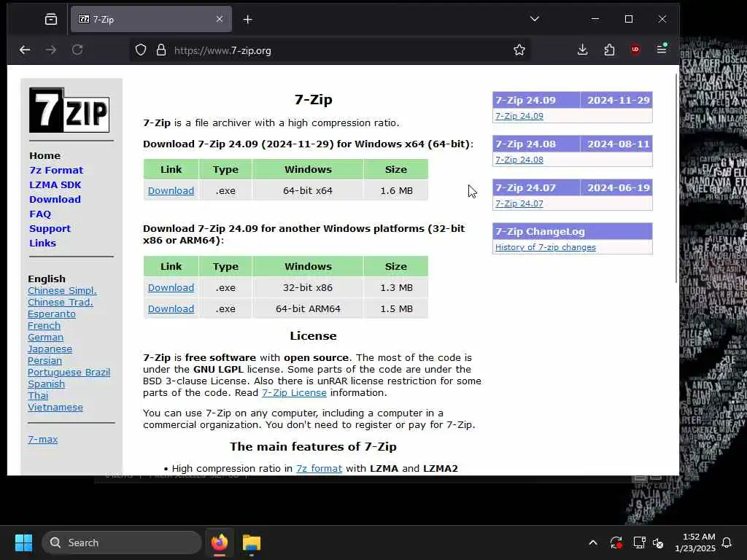Switch language to Portuguese Brazil
Screen dimensions: 747x560
point(69,373)
